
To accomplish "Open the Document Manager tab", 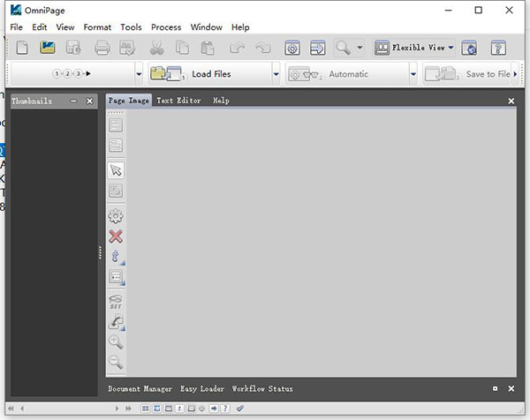I will click(140, 389).
